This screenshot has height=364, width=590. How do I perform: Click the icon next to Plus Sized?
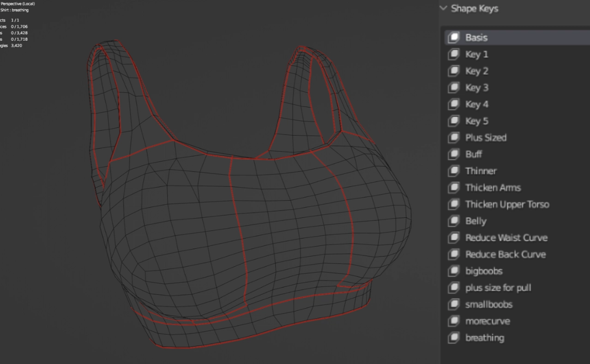tap(454, 137)
